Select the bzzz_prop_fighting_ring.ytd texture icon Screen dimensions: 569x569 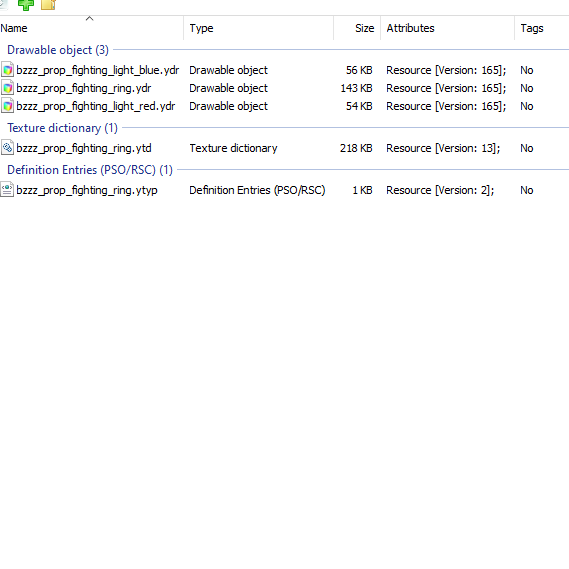[x=7, y=148]
